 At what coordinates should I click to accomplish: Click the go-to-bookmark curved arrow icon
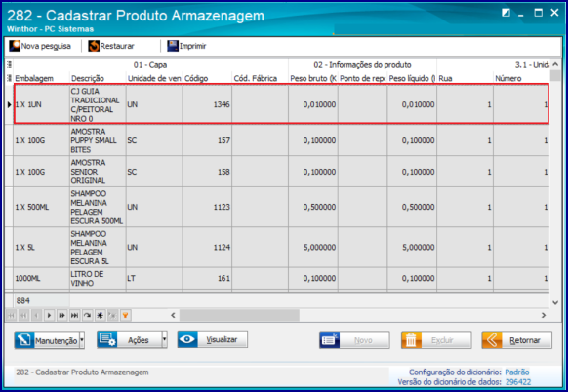coord(87,316)
